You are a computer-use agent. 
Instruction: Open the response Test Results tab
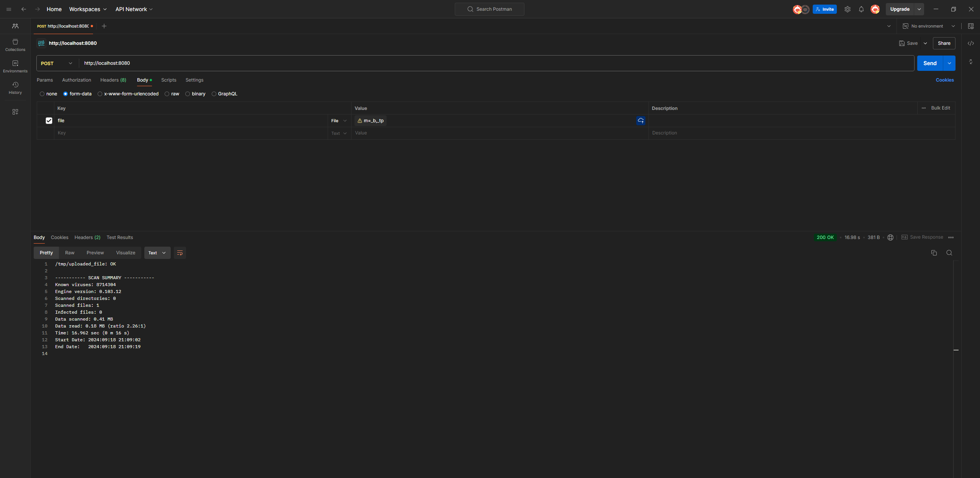[120, 237]
